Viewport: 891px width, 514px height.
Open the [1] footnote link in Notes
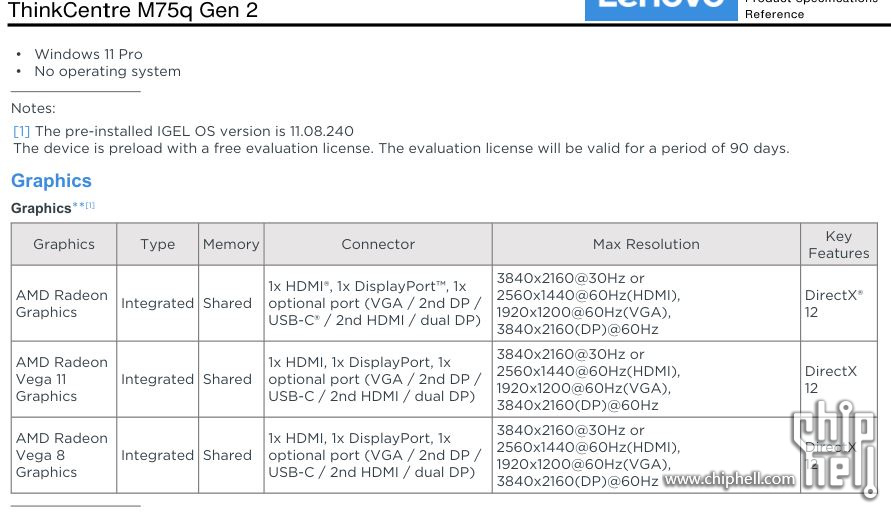pos(21,131)
